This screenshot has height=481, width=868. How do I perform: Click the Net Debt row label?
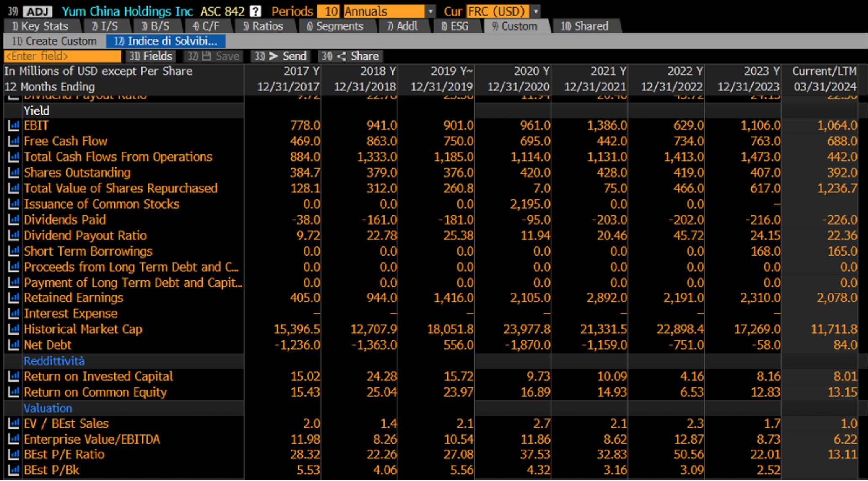[47, 345]
